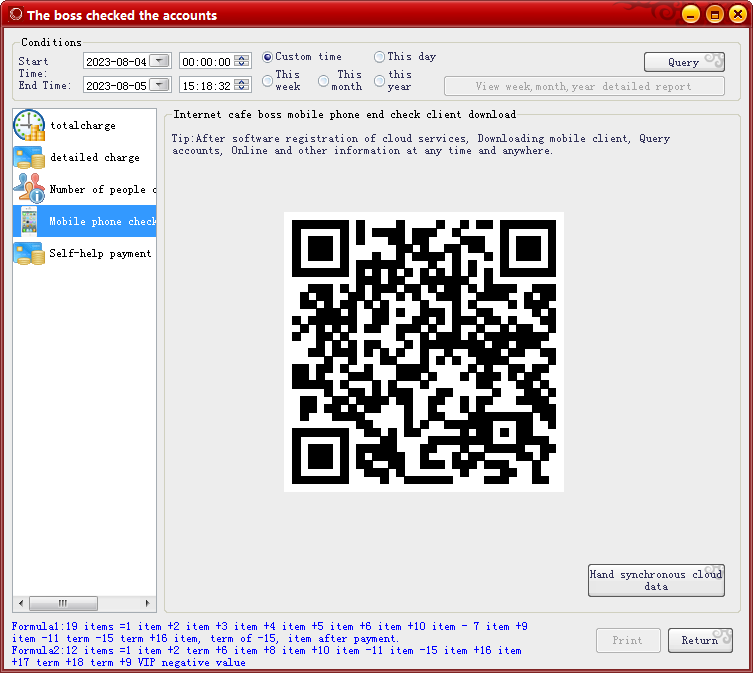
Task: Select the This week radio button
Action: pos(267,81)
